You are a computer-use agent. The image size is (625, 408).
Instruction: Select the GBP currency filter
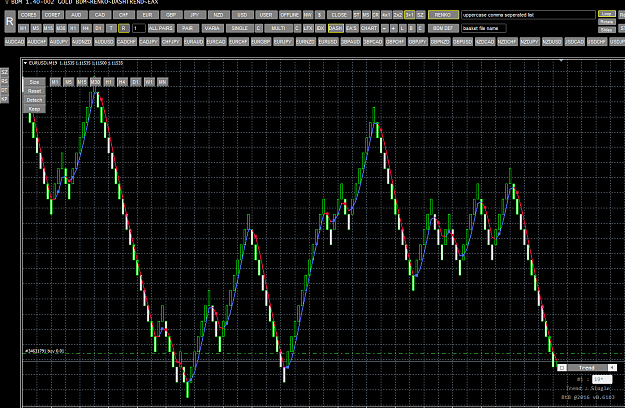(171, 15)
